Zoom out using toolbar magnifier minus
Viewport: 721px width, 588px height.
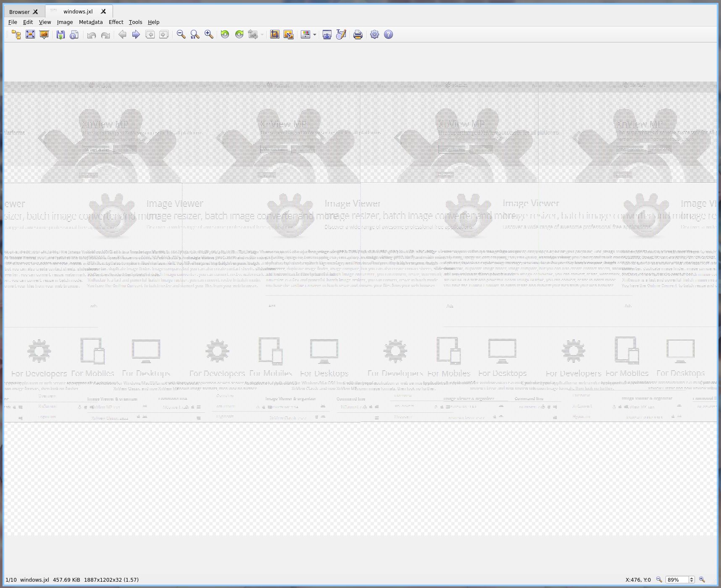point(181,34)
